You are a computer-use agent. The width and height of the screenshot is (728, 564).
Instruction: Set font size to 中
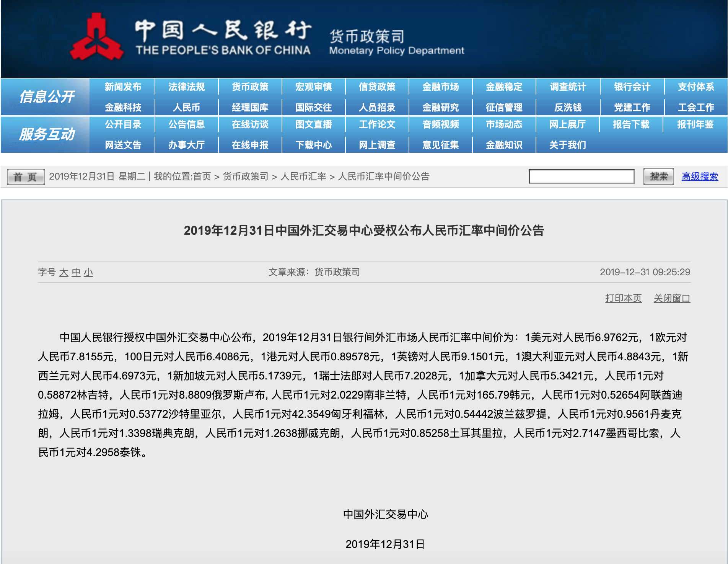click(76, 272)
